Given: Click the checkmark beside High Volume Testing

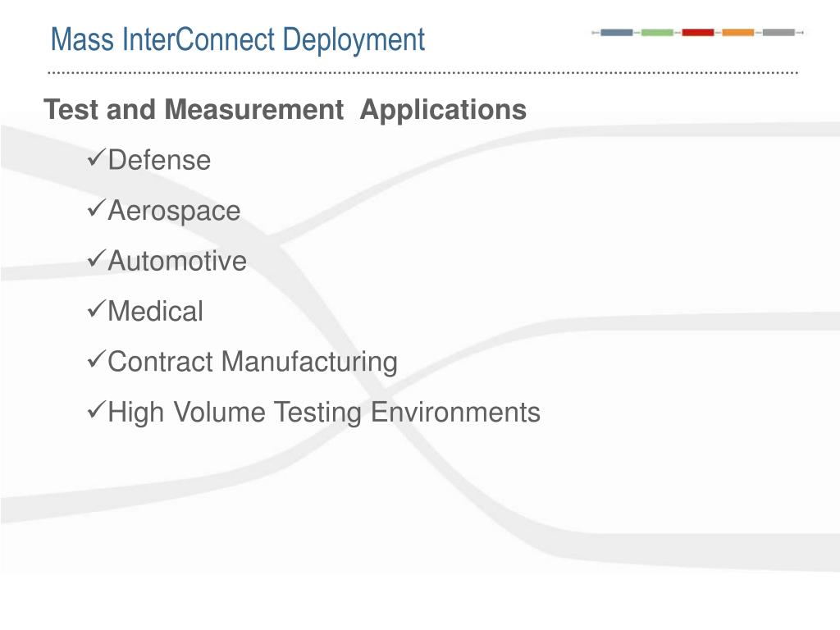Looking at the screenshot, I should (95, 410).
